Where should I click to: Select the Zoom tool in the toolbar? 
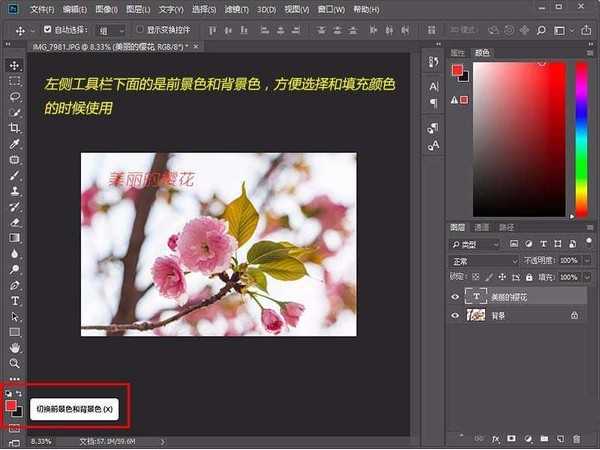(15, 362)
